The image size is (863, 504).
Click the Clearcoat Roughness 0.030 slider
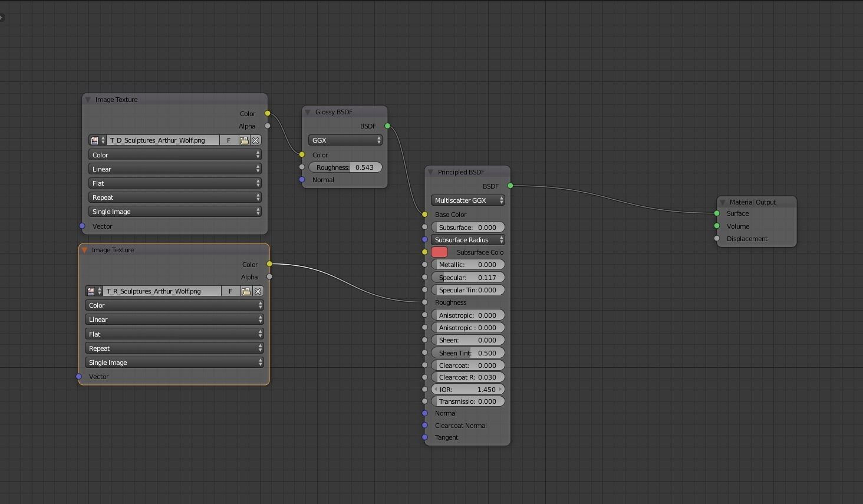[x=468, y=377]
